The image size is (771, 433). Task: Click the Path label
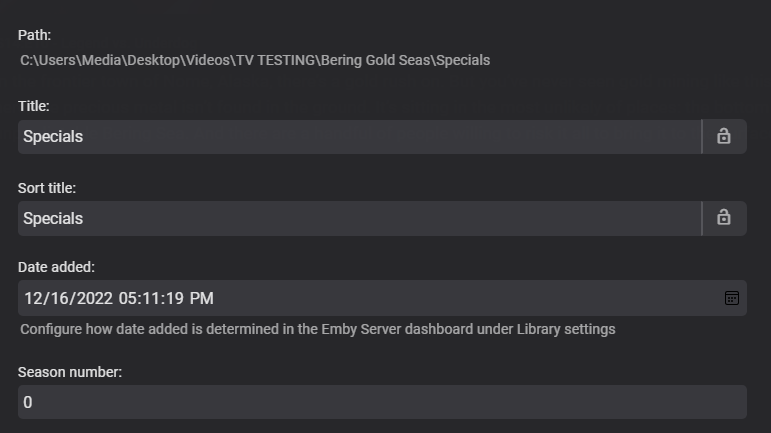tap(34, 36)
